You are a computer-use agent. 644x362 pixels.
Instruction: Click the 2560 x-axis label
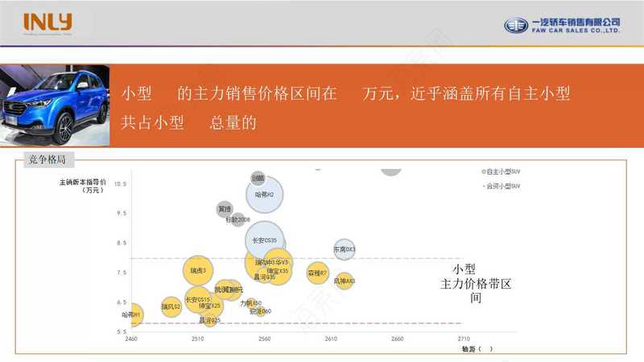[x=265, y=339]
